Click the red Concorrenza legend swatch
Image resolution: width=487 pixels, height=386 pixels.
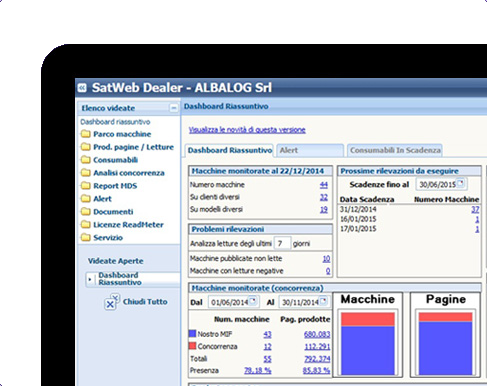pos(192,346)
